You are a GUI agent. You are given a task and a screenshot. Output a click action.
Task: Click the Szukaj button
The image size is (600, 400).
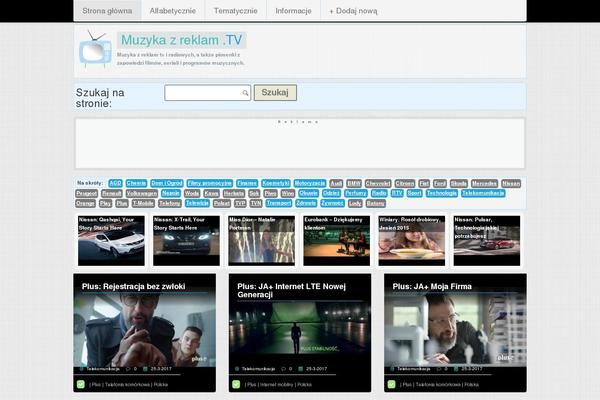coord(275,93)
